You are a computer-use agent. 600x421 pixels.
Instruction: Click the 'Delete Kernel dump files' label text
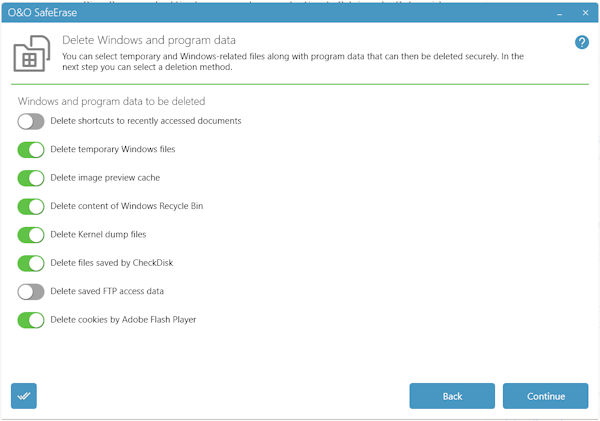pos(98,234)
